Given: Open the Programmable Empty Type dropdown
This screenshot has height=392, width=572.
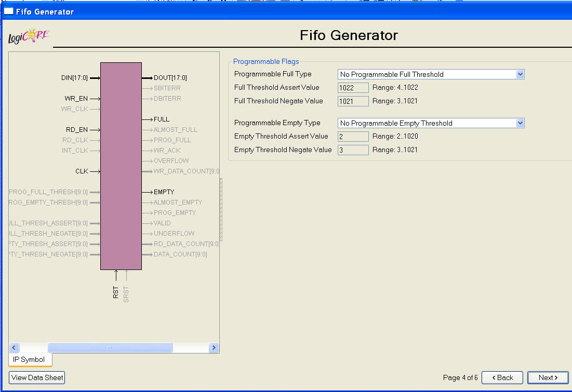Looking at the screenshot, I should (431, 123).
